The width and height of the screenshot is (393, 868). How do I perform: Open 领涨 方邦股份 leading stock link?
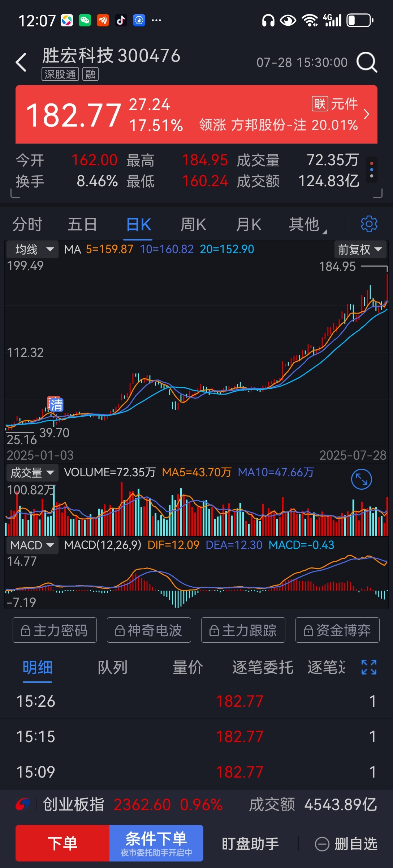pos(278,125)
